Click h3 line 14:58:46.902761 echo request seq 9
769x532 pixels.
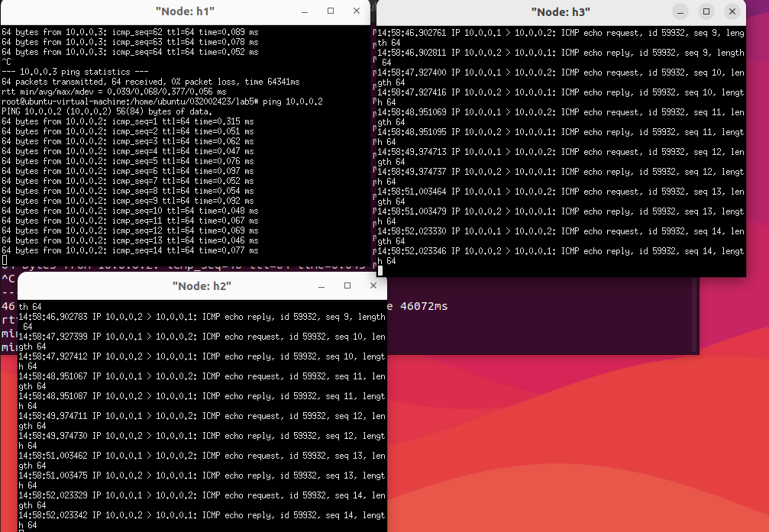pyautogui.click(x=561, y=37)
